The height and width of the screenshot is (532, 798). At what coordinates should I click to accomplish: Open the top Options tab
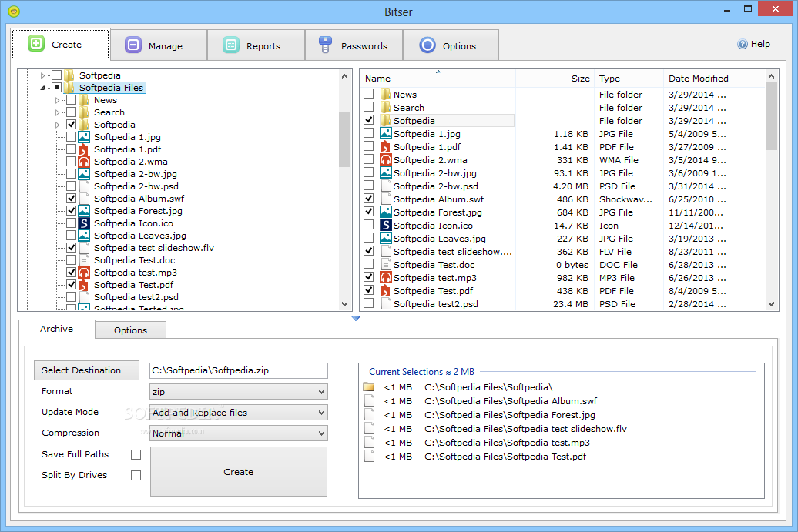[451, 45]
